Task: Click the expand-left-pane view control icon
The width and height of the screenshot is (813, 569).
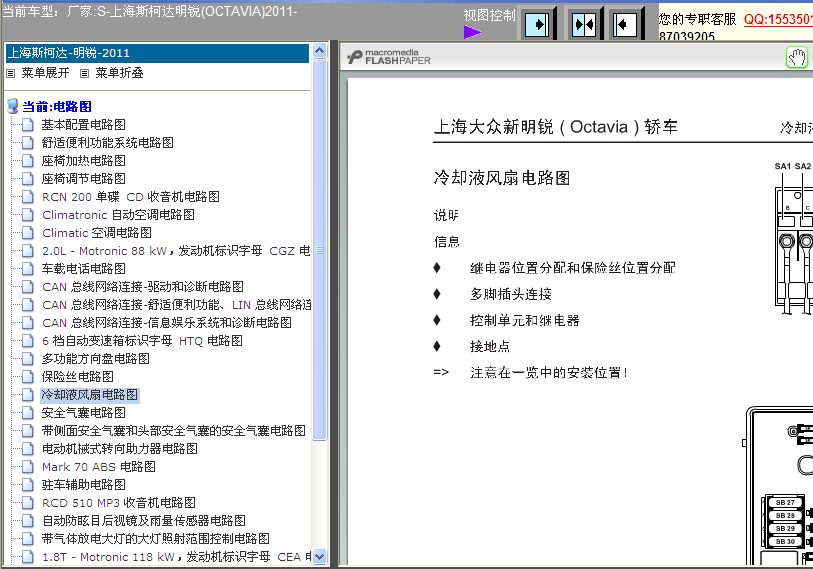Action: [624, 24]
